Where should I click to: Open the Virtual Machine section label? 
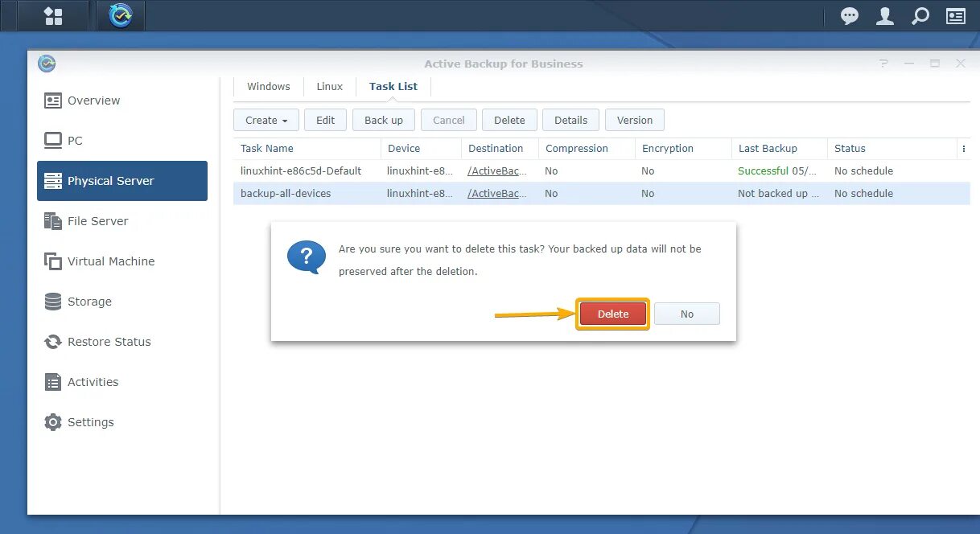pyautogui.click(x=111, y=261)
